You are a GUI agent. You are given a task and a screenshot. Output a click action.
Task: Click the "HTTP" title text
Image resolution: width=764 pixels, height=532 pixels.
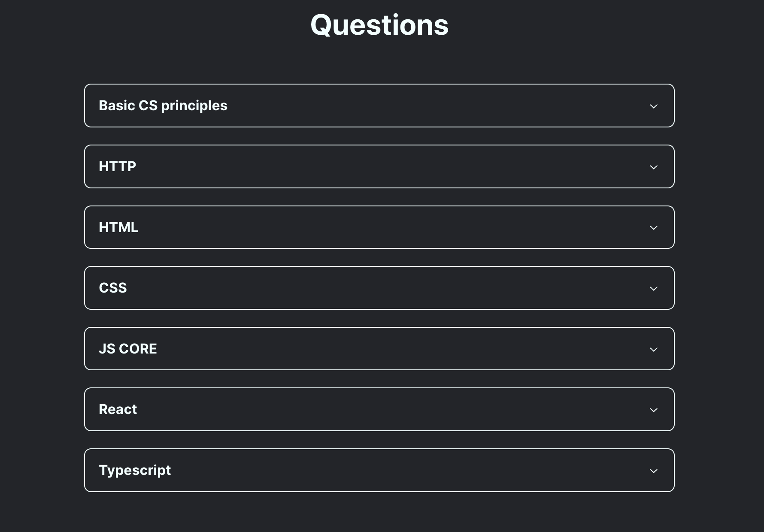[117, 166]
